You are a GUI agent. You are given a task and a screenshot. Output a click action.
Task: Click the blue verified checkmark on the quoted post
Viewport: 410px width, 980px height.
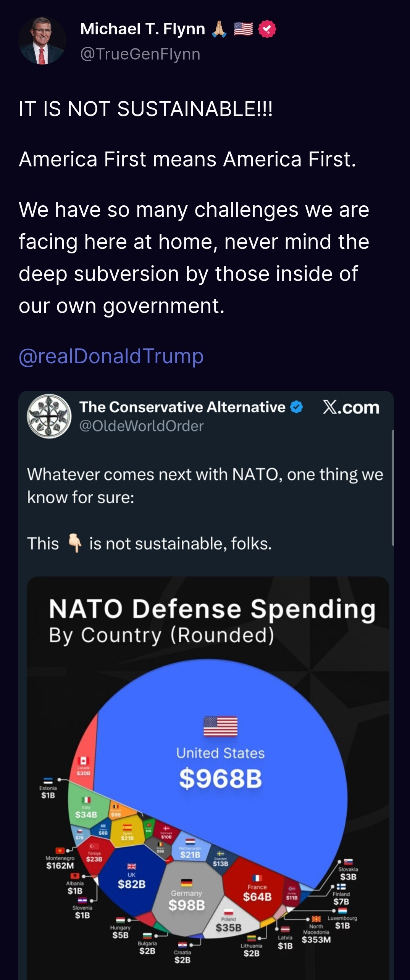pyautogui.click(x=297, y=407)
